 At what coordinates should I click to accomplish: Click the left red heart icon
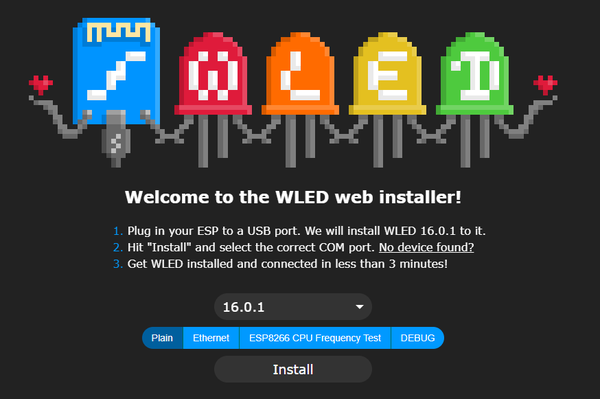point(41,85)
